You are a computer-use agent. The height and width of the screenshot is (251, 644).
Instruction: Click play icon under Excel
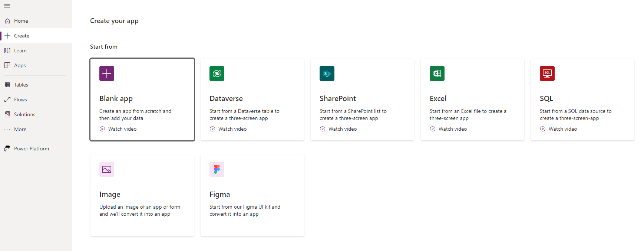pos(433,129)
